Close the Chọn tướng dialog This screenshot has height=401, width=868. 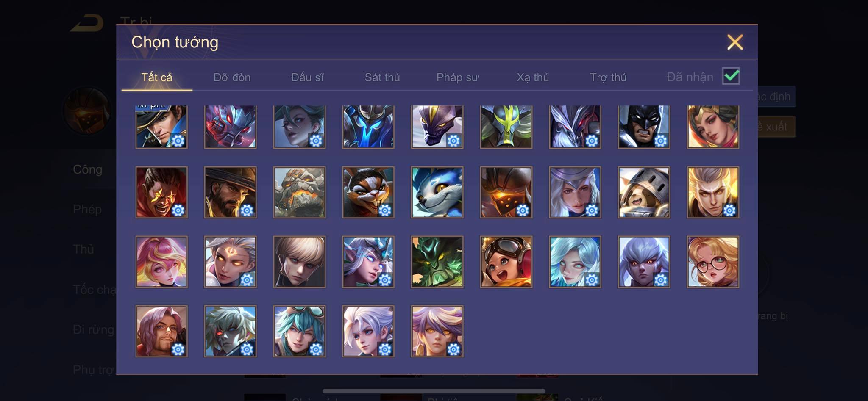tap(735, 42)
